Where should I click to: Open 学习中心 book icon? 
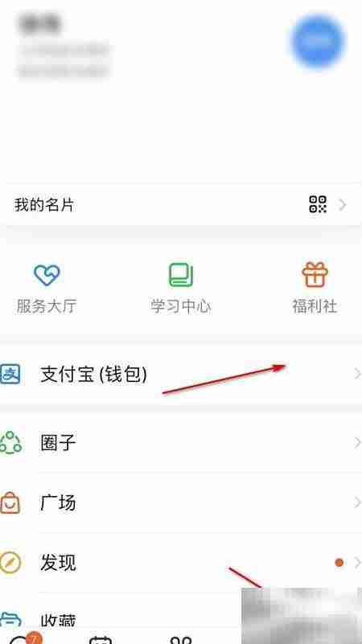(181, 275)
